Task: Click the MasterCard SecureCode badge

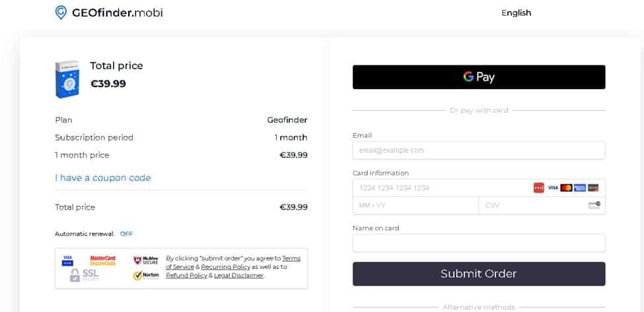Action: coord(102,261)
